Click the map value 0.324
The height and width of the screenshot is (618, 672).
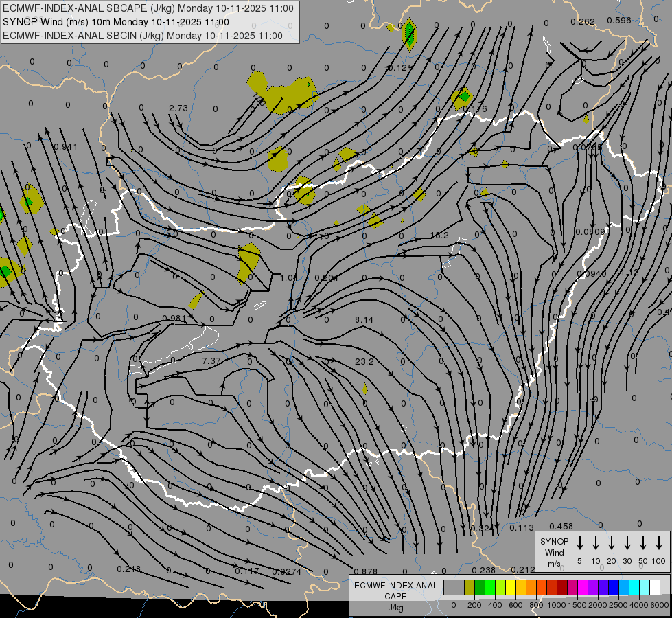coord(482,528)
